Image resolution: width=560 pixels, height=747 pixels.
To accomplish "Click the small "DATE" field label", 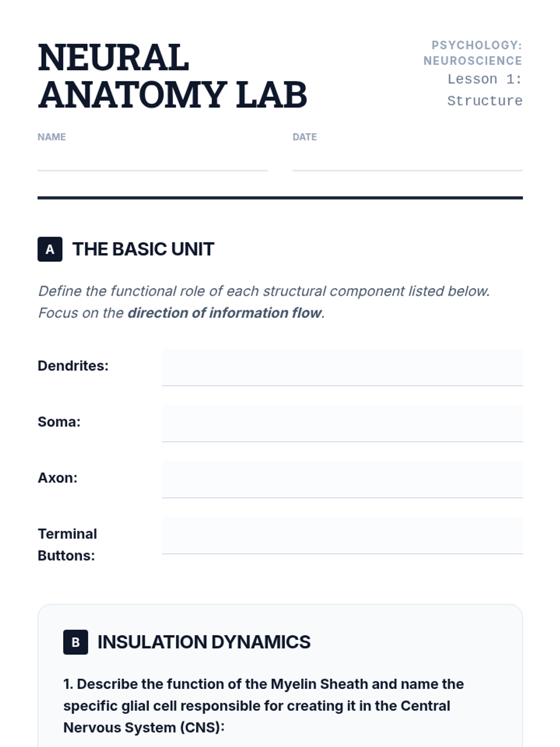I will pyautogui.click(x=304, y=137).
